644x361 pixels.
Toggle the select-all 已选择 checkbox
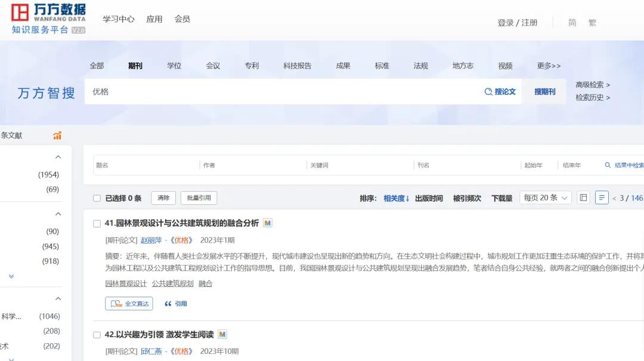[x=97, y=198]
